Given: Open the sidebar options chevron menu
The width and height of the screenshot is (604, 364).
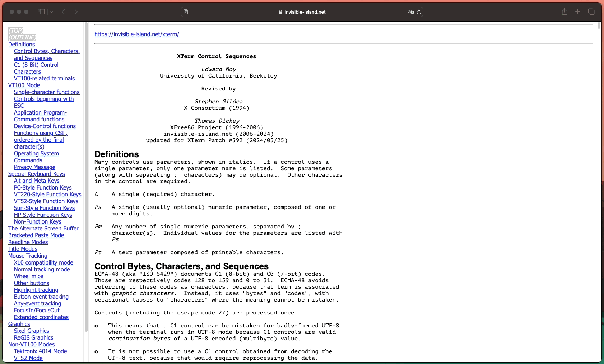Looking at the screenshot, I should [x=51, y=11].
